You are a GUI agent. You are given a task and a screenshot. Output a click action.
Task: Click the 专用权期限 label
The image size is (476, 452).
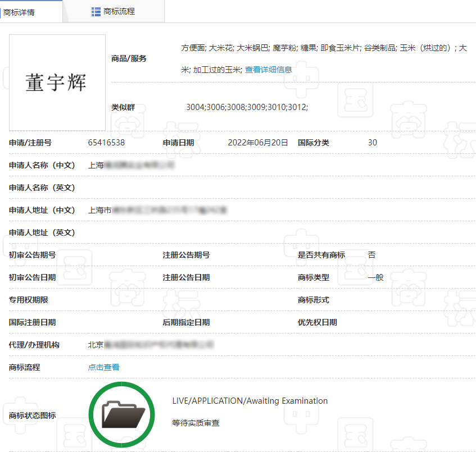(x=28, y=300)
